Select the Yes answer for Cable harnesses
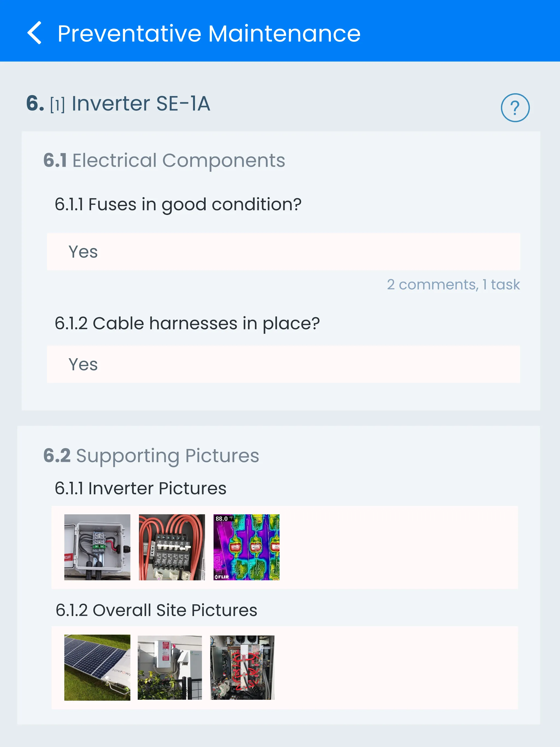This screenshot has height=747, width=560. tap(283, 364)
